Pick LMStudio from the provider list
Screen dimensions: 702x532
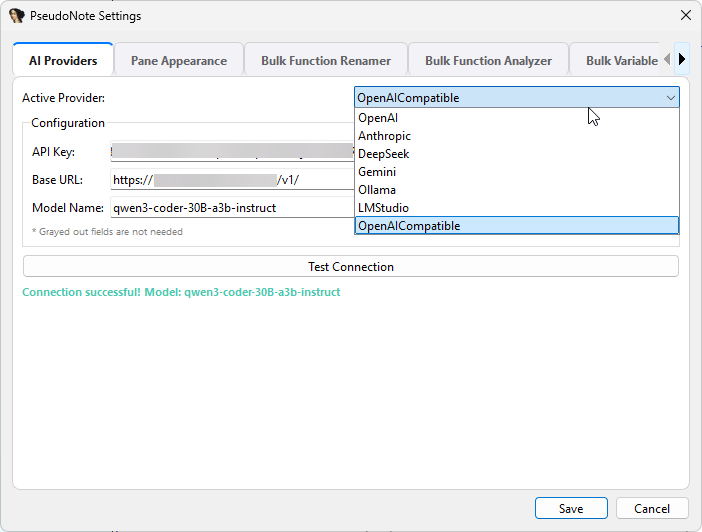517,207
